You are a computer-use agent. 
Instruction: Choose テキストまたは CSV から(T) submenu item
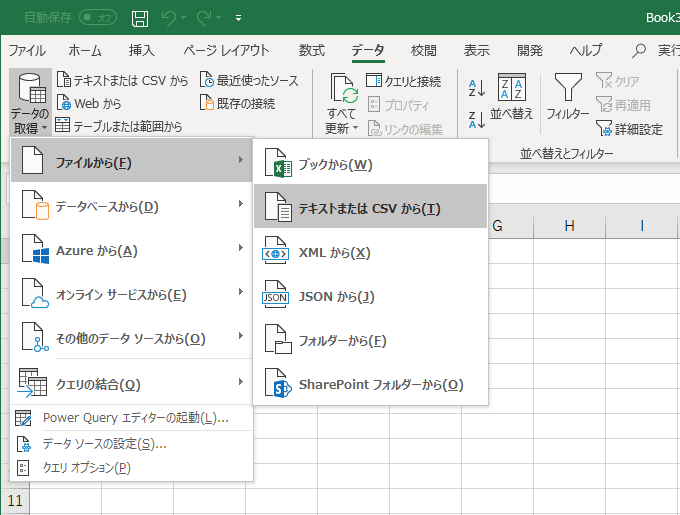click(371, 206)
